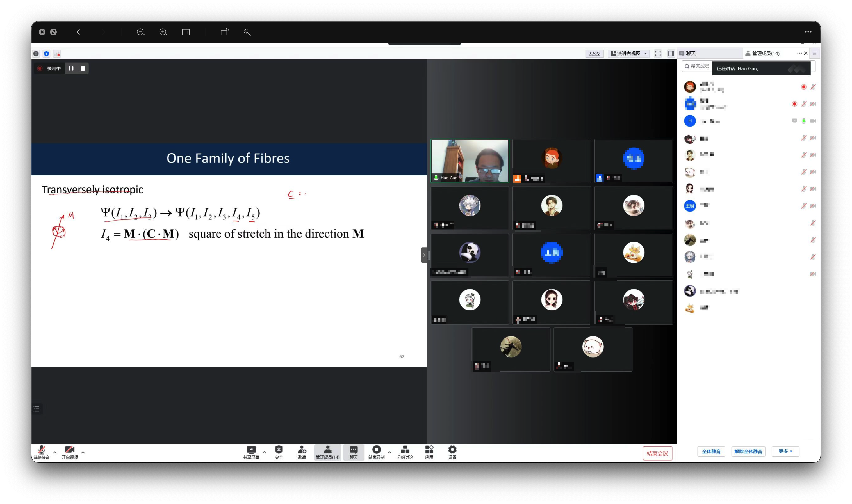This screenshot has width=852, height=504.
Task: Click the Invite (邀请) icon
Action: [x=301, y=450]
